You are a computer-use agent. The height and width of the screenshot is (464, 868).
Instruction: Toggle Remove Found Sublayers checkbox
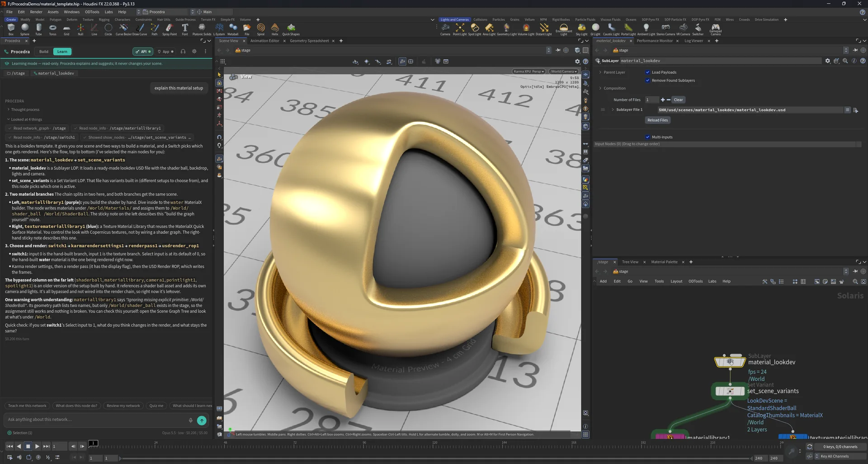click(x=647, y=80)
